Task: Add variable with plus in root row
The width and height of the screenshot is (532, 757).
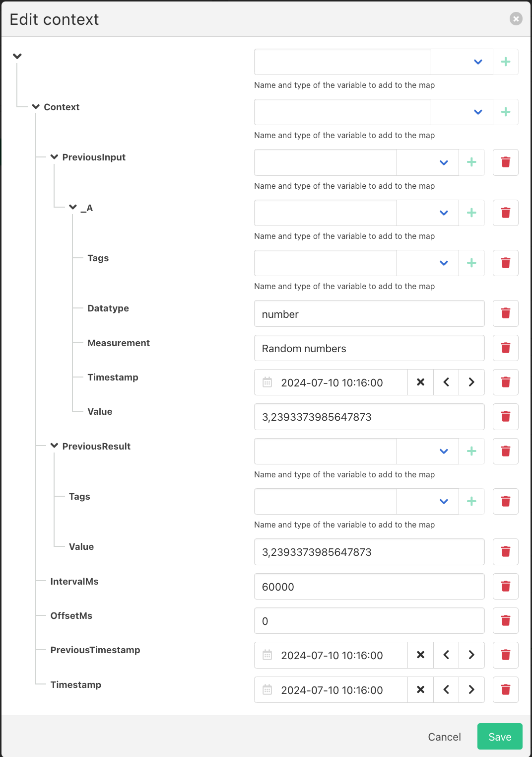Action: click(x=506, y=62)
